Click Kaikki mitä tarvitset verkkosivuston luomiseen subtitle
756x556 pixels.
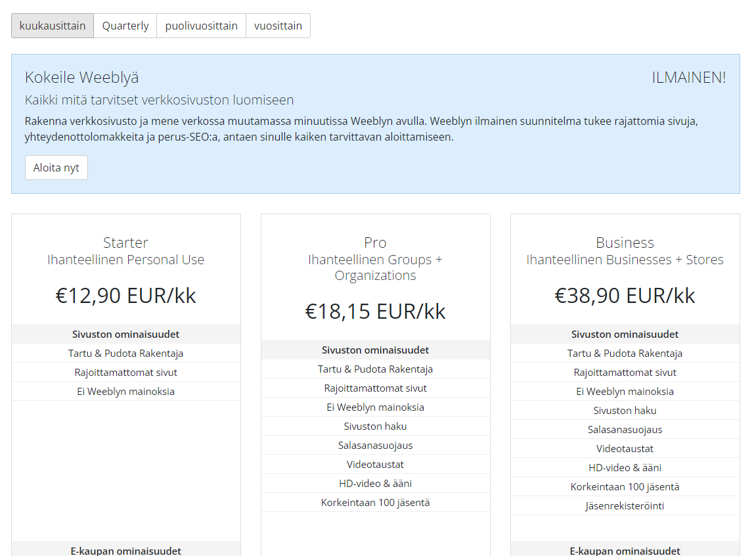[159, 100]
